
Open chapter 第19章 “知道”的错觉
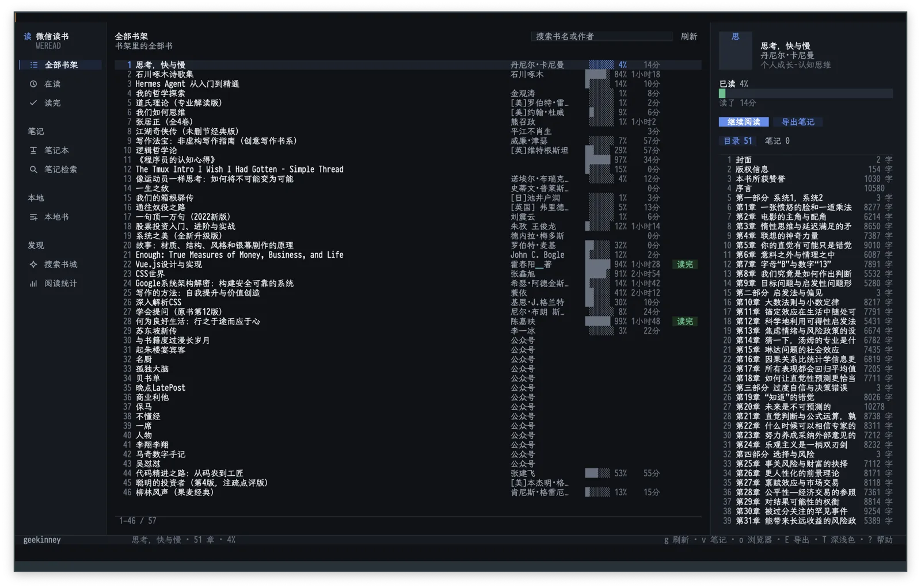tap(806, 397)
